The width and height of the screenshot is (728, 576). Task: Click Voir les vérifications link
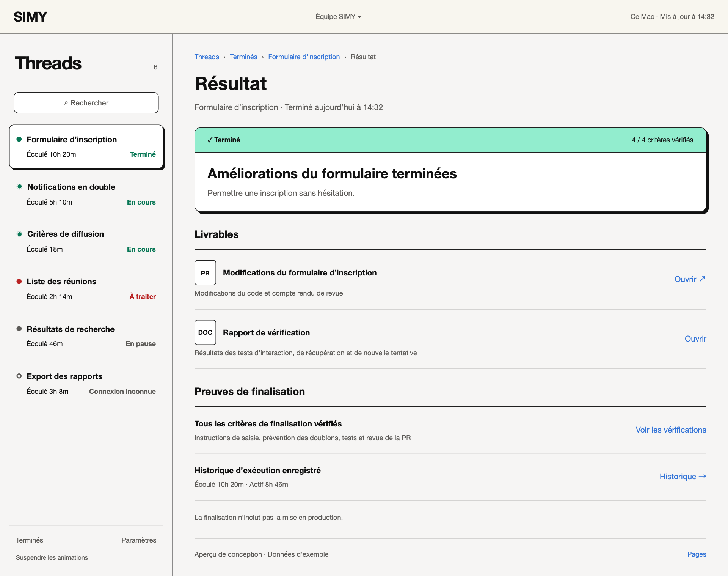[x=671, y=430]
